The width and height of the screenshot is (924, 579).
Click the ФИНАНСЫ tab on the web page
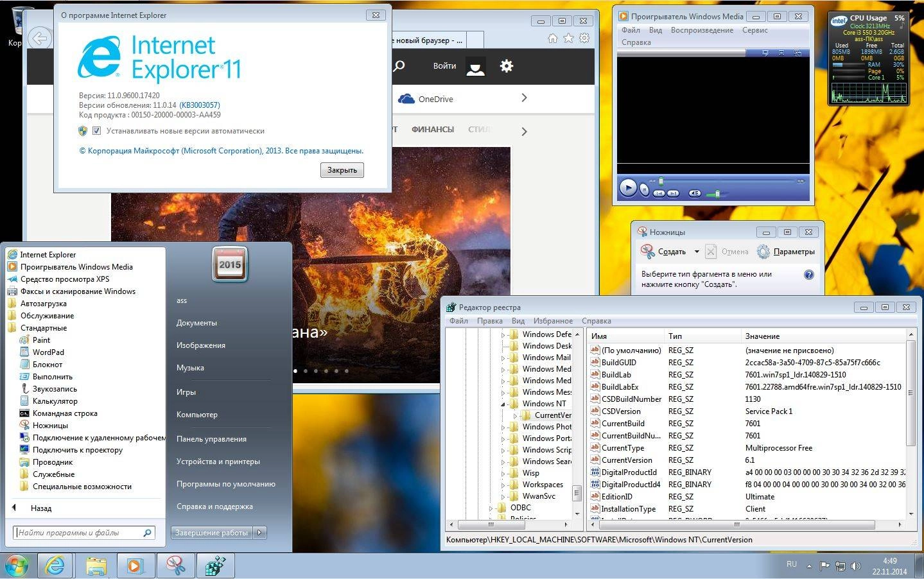(433, 130)
